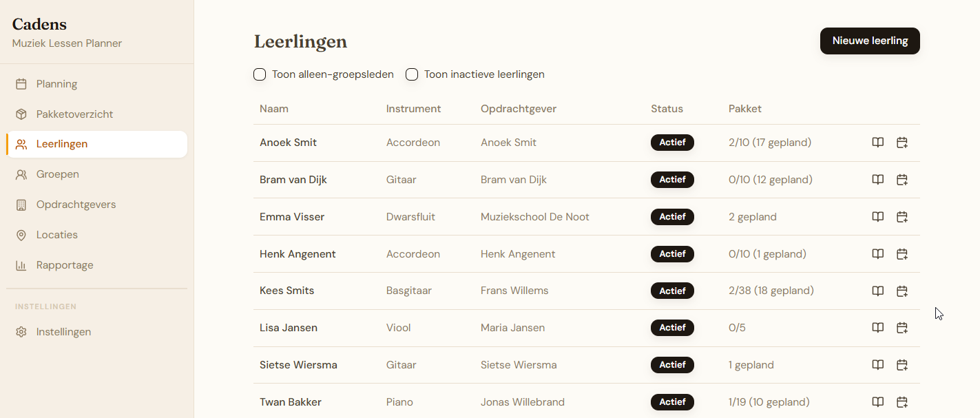
Task: Enable 'Toon alleen-groepsleden' checkbox
Action: (x=260, y=74)
